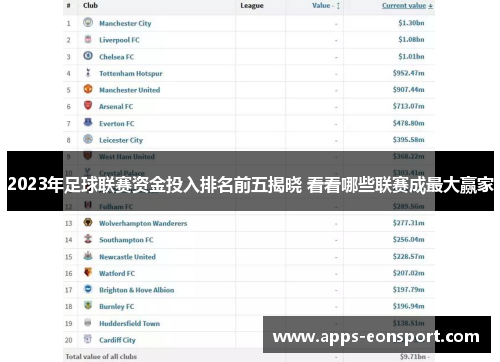Click the Leicester City club crest

(88, 139)
